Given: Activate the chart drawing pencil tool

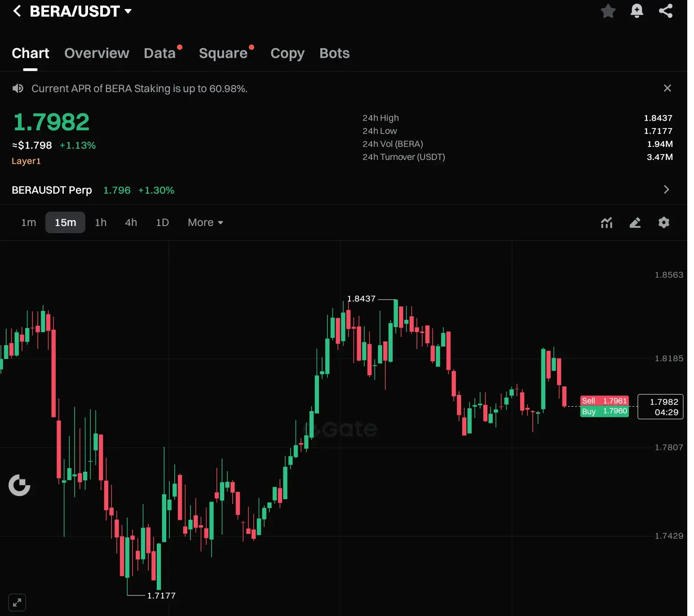Looking at the screenshot, I should pyautogui.click(x=635, y=222).
